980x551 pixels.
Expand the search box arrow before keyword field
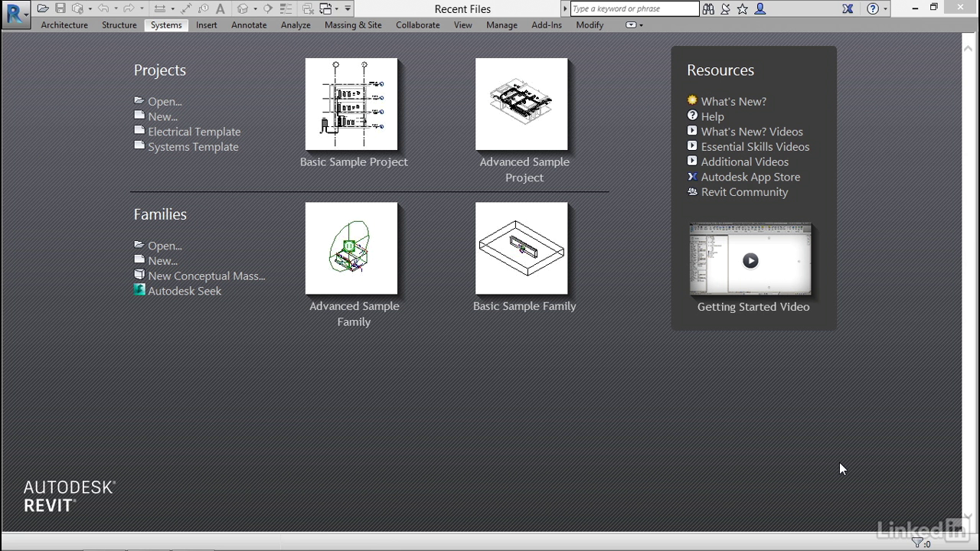[x=565, y=8]
